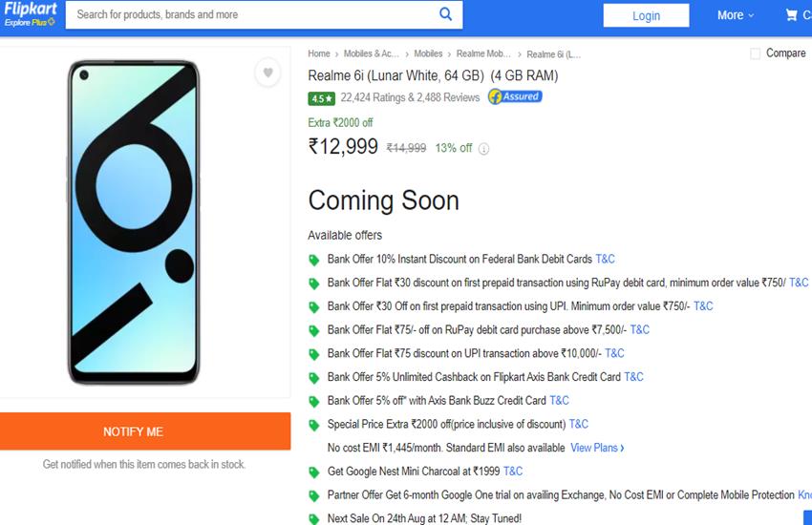The image size is (812, 525).
Task: Open T&C for Special Price offer
Action: click(x=578, y=424)
